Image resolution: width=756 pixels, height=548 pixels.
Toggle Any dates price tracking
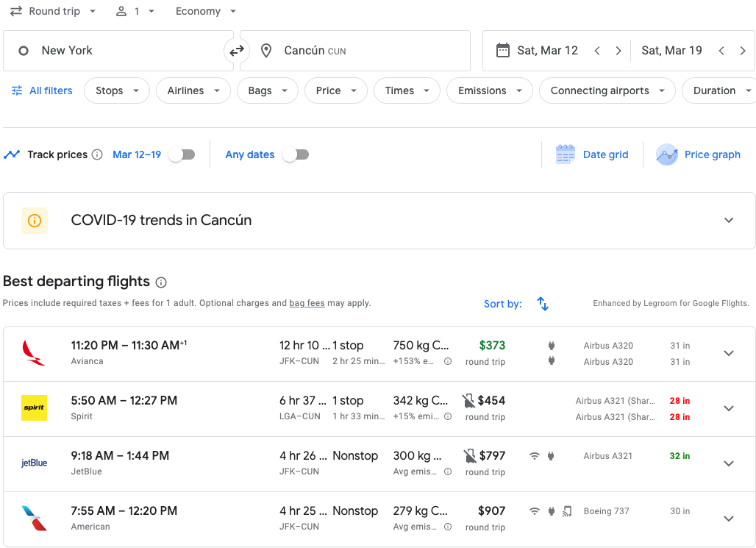tap(296, 154)
